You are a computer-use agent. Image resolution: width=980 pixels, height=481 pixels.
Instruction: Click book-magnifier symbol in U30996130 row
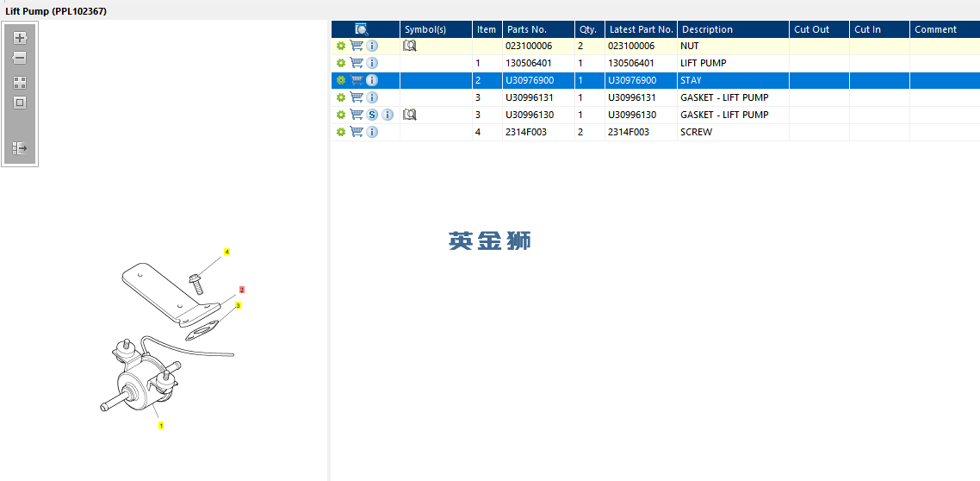(409, 115)
